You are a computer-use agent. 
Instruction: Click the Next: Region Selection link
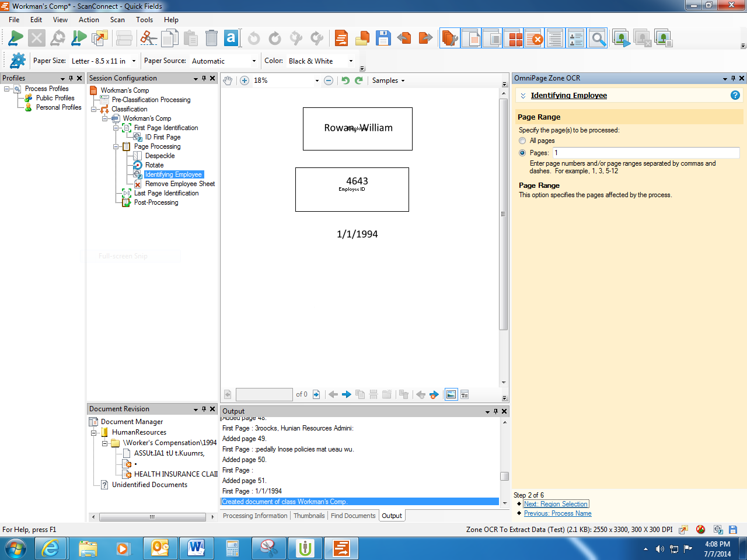click(x=556, y=504)
